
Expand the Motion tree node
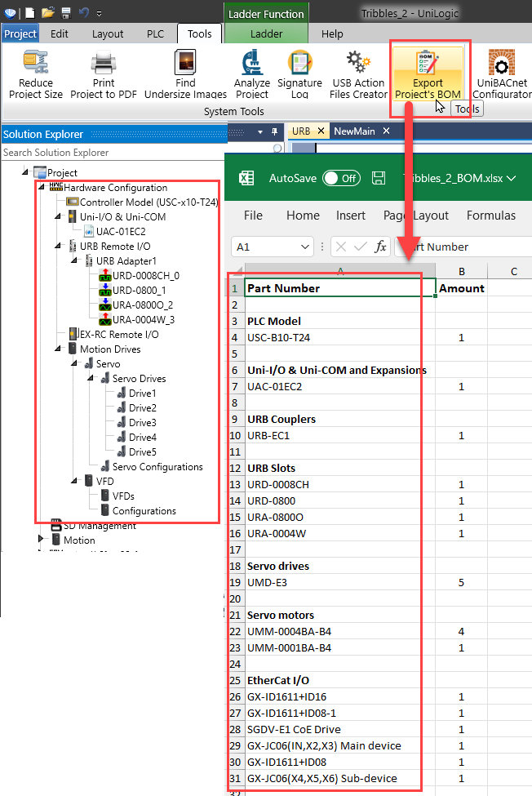pos(42,540)
